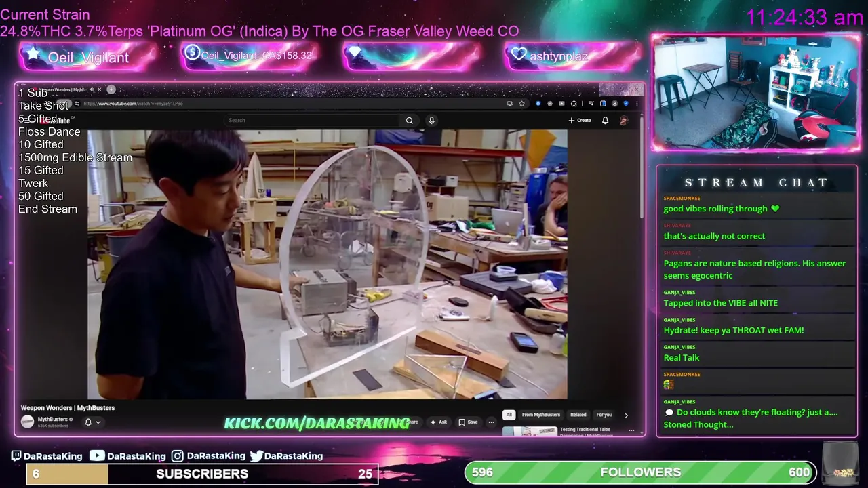868x488 pixels.
Task: Click 'good vibes rolling through' chat message
Action: click(722, 209)
